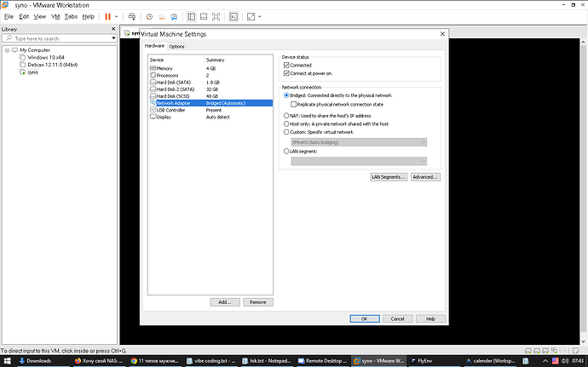Click the Pause VM toolbar icon
This screenshot has width=588, height=367.
pyautogui.click(x=107, y=16)
